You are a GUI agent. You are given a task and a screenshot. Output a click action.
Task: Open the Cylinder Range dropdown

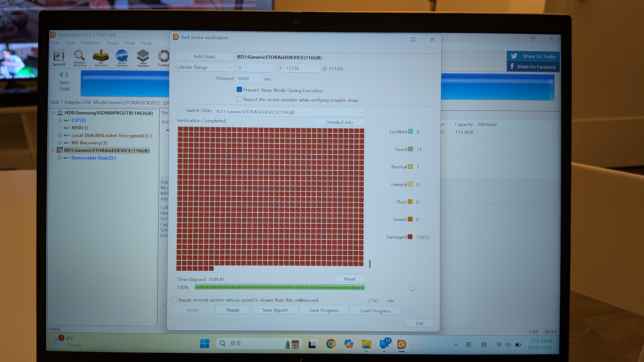[x=204, y=67]
